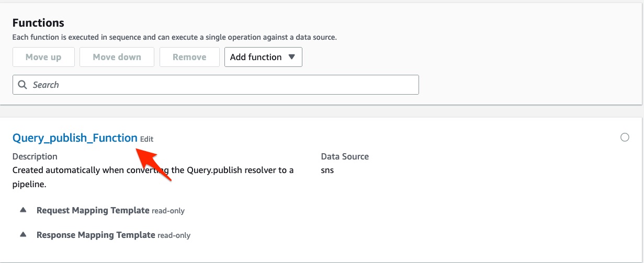This screenshot has width=644, height=263.
Task: Click the sns data source value
Action: point(327,170)
